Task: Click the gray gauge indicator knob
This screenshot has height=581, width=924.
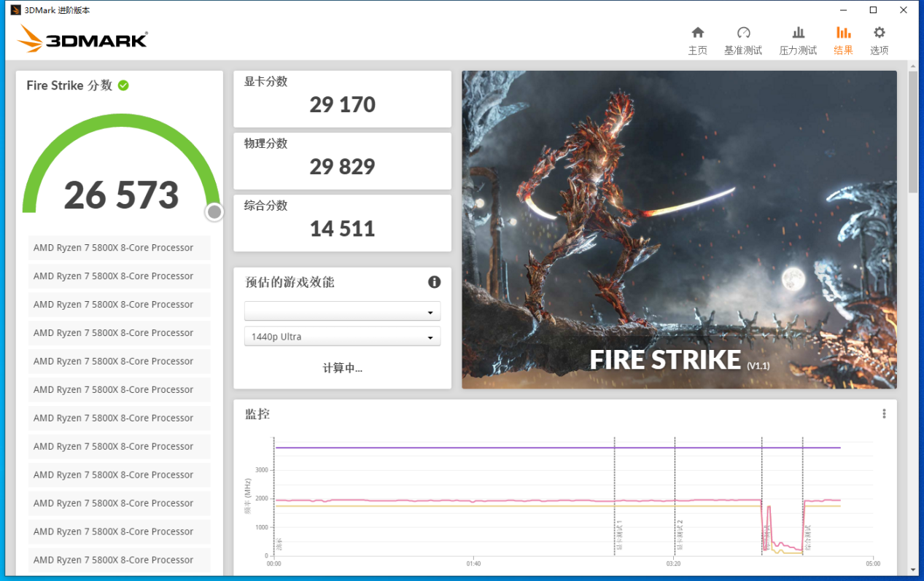Action: 214,211
